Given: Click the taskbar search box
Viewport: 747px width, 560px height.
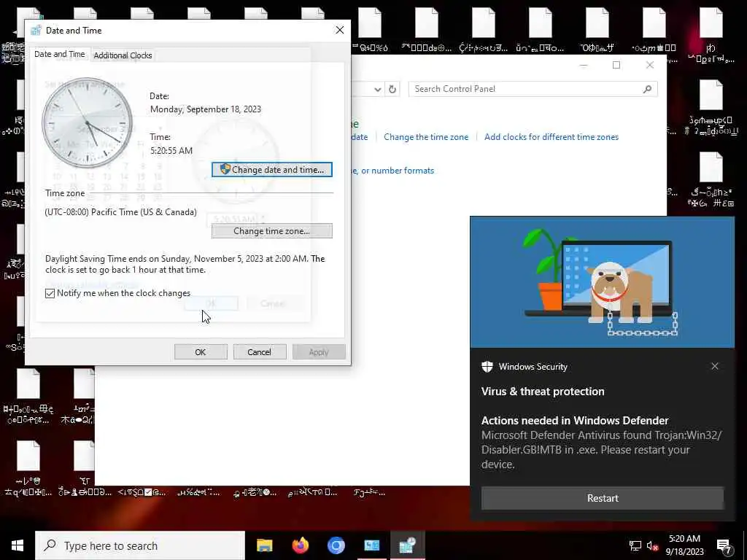Looking at the screenshot, I should 140,545.
